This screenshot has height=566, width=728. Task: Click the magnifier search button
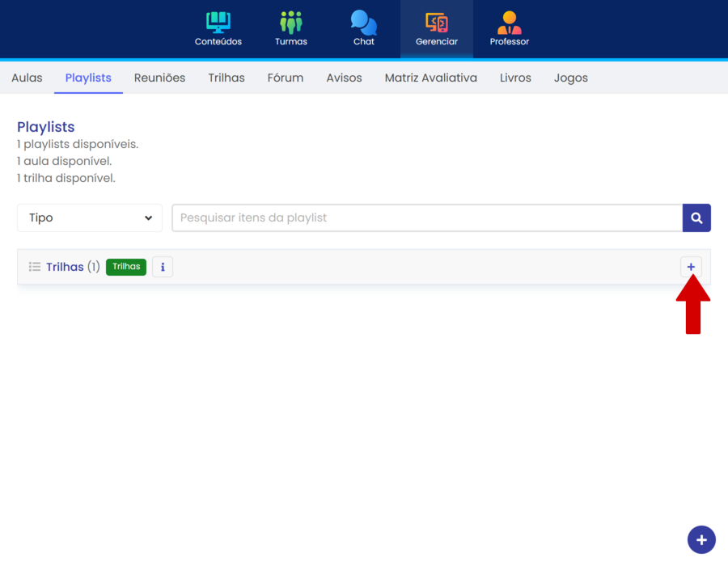coord(696,218)
